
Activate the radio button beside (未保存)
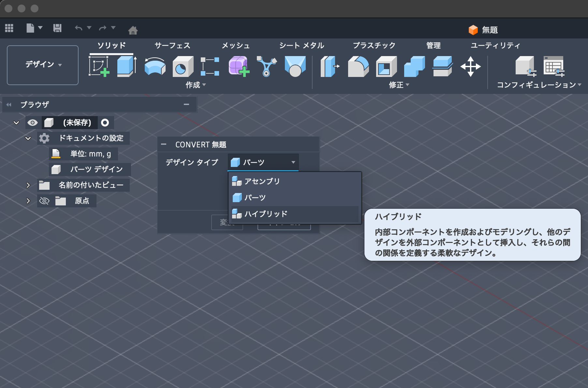105,123
